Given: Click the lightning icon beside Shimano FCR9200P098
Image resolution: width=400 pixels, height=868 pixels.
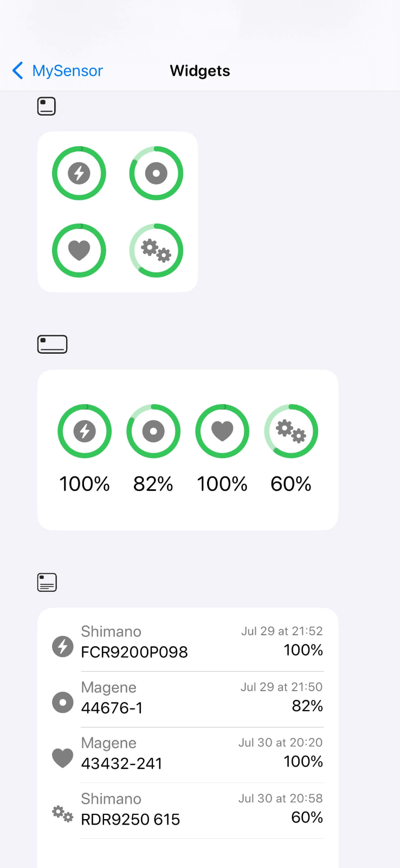Looking at the screenshot, I should coord(62,646).
